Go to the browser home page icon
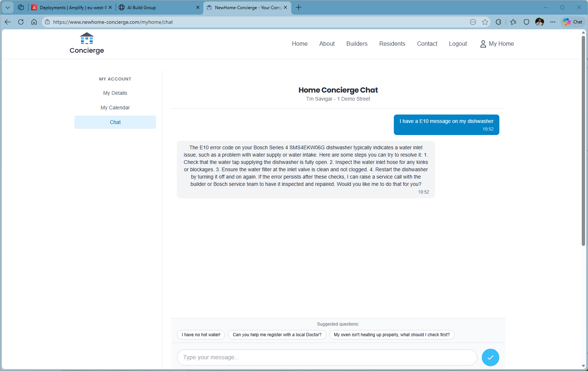Screen dimensions: 588x371 tap(34, 22)
